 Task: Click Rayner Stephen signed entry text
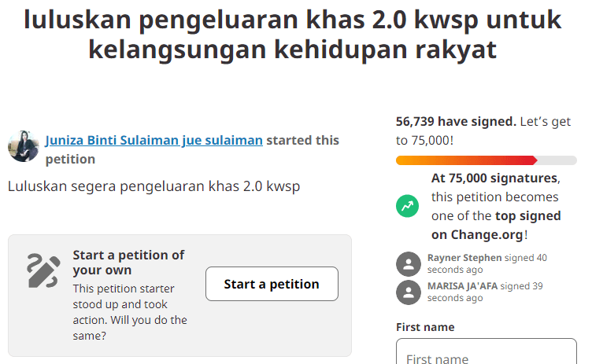click(487, 263)
